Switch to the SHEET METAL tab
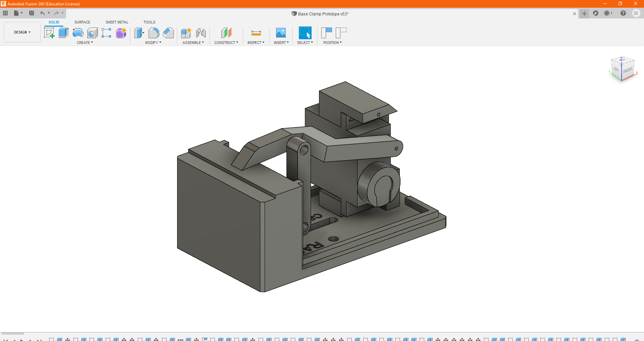 [x=117, y=22]
